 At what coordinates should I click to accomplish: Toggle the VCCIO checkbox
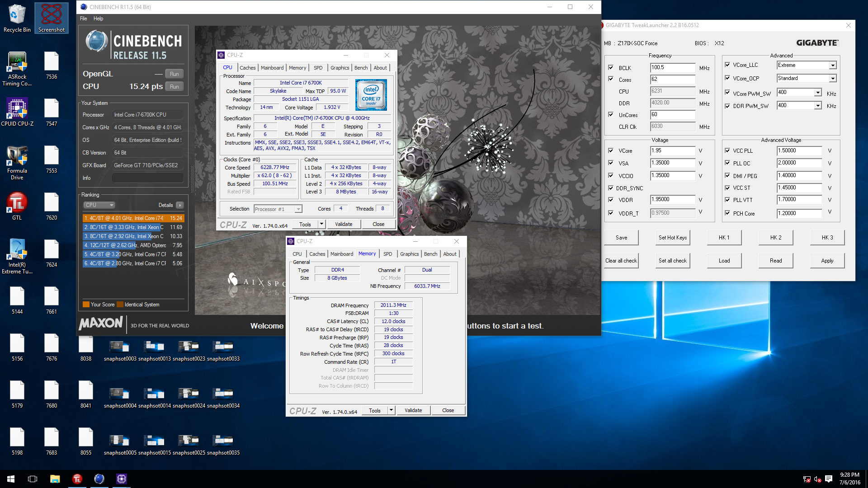coord(611,175)
